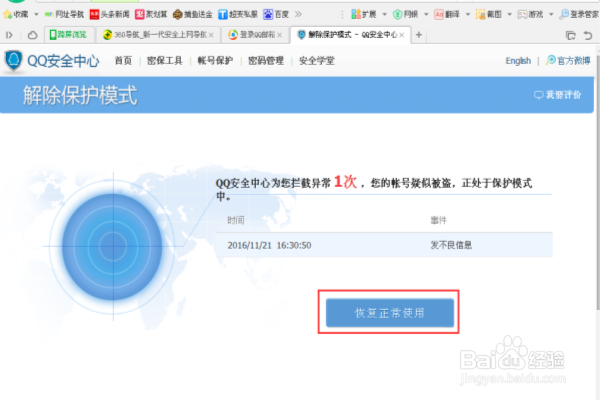The height and width of the screenshot is (400, 600).
Task: Open the 帐号保护 menu
Action: (x=215, y=61)
